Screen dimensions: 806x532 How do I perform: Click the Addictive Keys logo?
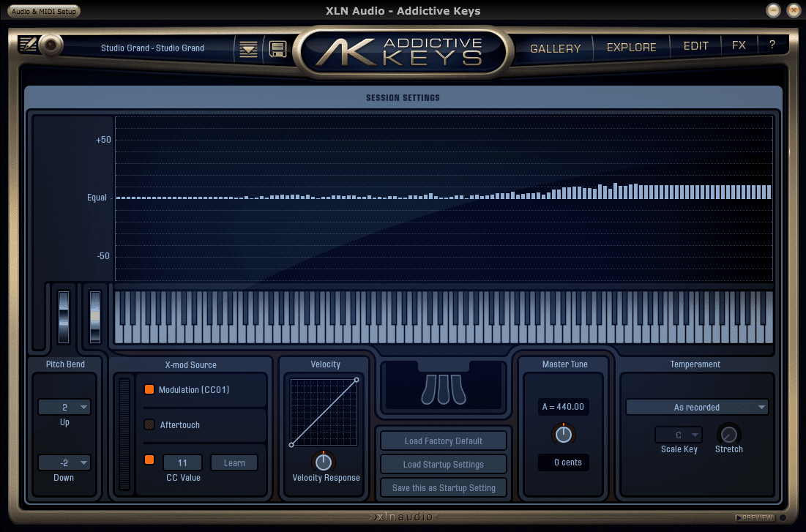[403, 51]
